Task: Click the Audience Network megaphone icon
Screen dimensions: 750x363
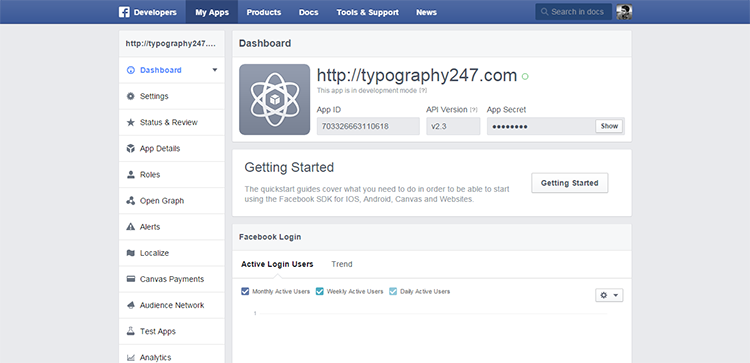Action: pyautogui.click(x=131, y=305)
